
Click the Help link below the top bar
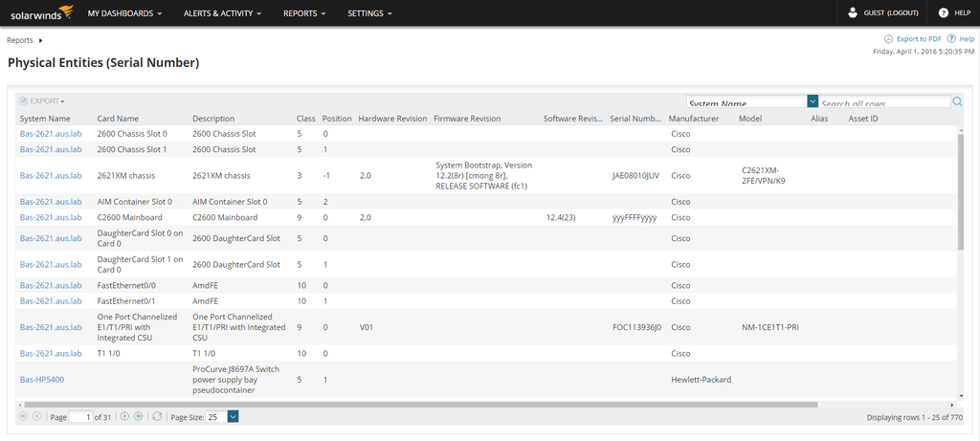967,38
